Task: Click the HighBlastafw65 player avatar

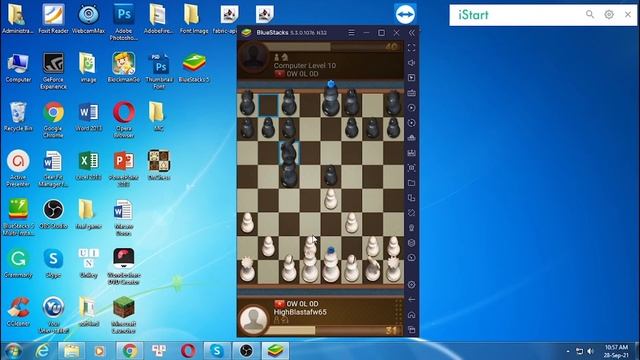Action: (253, 319)
